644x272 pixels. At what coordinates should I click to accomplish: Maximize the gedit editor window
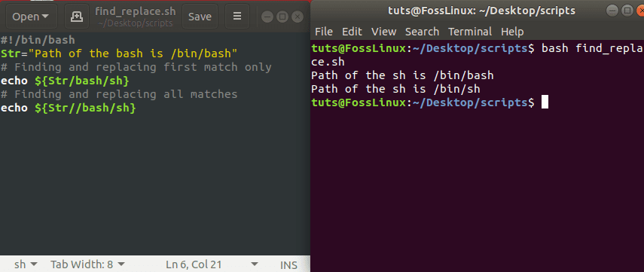click(x=282, y=17)
